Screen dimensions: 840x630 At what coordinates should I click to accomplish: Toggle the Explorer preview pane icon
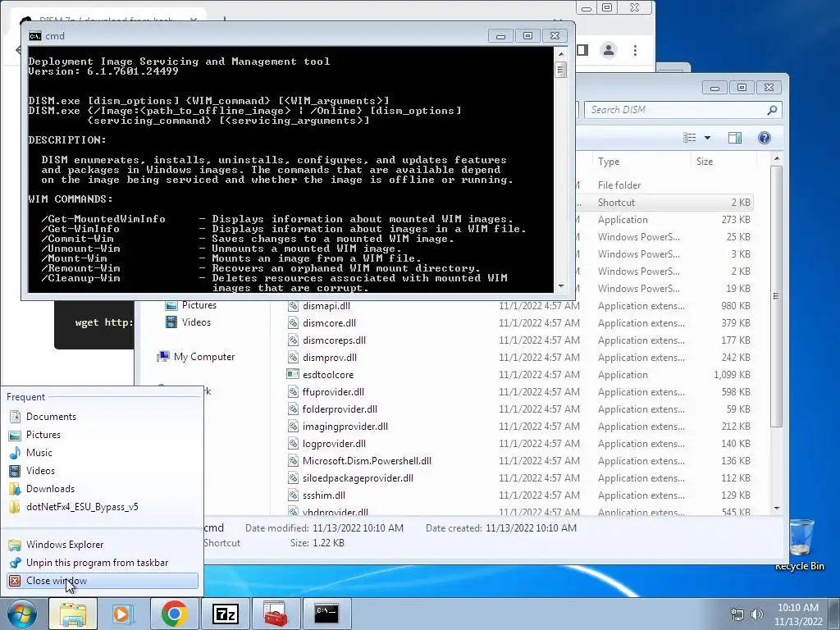click(x=735, y=138)
